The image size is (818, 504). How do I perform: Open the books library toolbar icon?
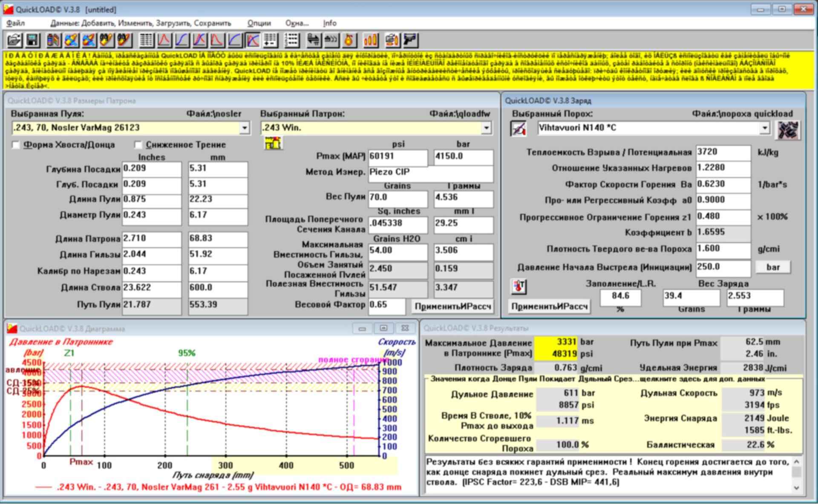click(54, 40)
